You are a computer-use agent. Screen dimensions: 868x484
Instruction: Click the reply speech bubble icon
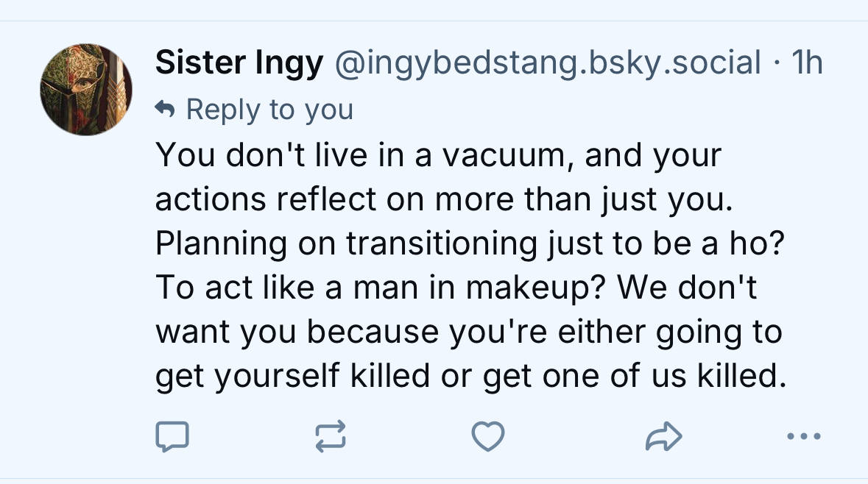(172, 437)
